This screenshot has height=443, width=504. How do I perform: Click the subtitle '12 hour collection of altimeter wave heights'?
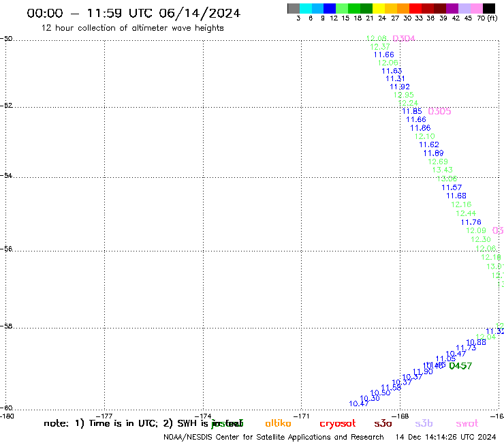tap(132, 28)
